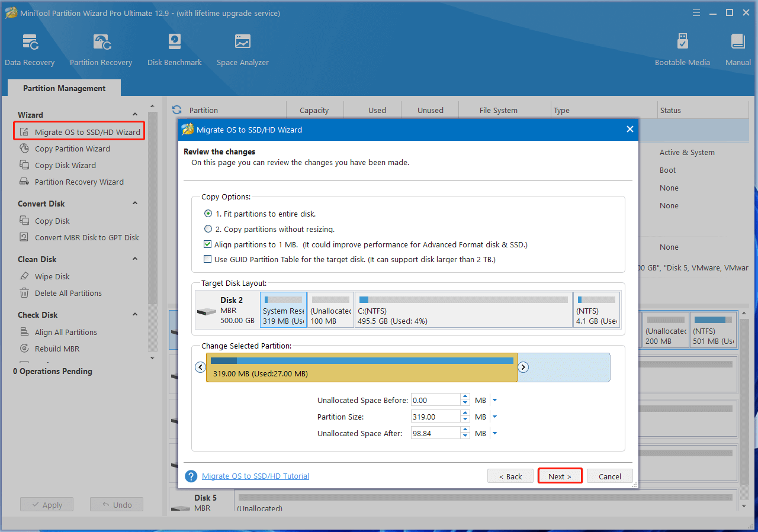Select C:(NTFS) 495.5 GB partition block
The height and width of the screenshot is (532, 758).
(x=464, y=310)
